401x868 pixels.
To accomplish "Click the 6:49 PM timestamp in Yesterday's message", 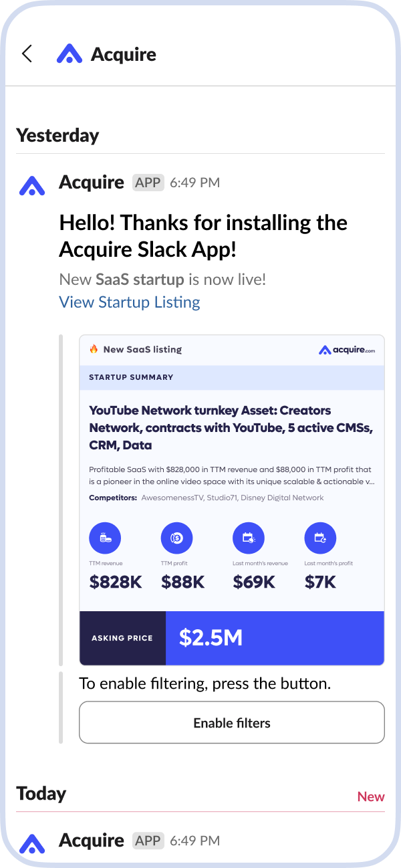I will tap(194, 182).
